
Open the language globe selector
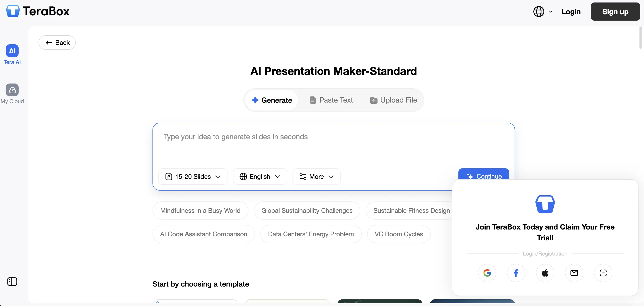tap(543, 12)
